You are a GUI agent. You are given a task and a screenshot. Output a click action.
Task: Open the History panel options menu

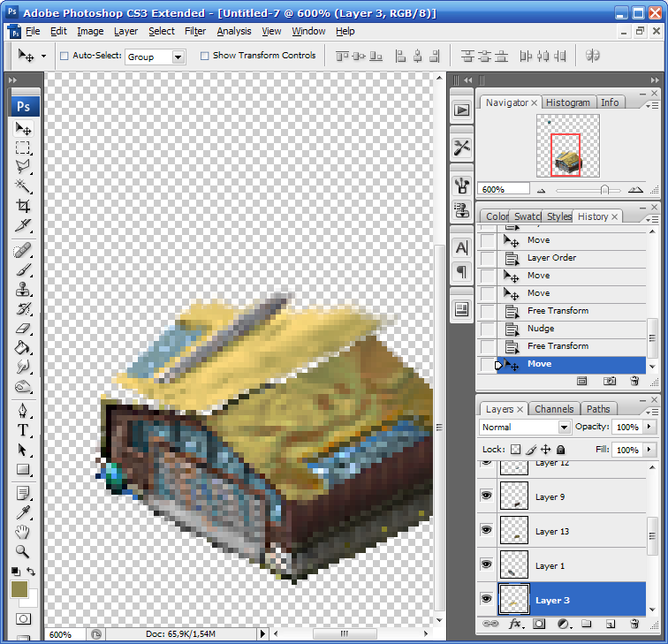[x=652, y=219]
